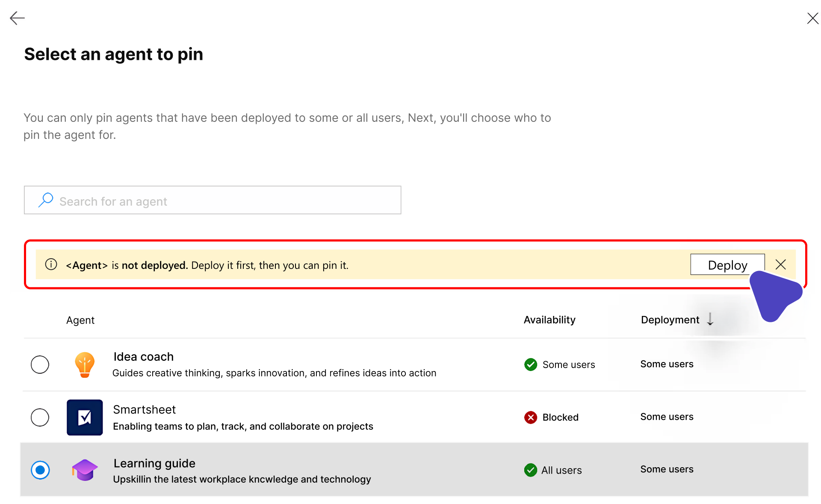Click the red Blocked status icon
The image size is (821, 504).
[531, 417]
